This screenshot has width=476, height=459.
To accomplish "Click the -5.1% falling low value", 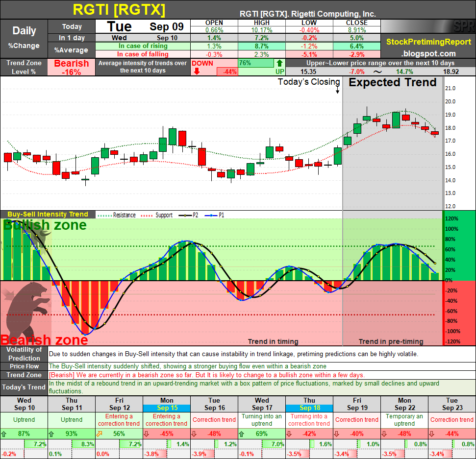I will (309, 54).
